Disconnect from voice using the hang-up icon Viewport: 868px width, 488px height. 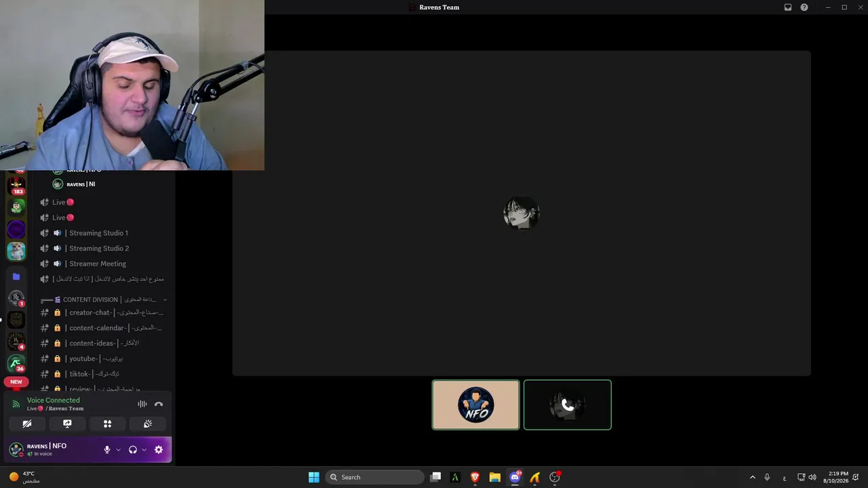click(159, 404)
